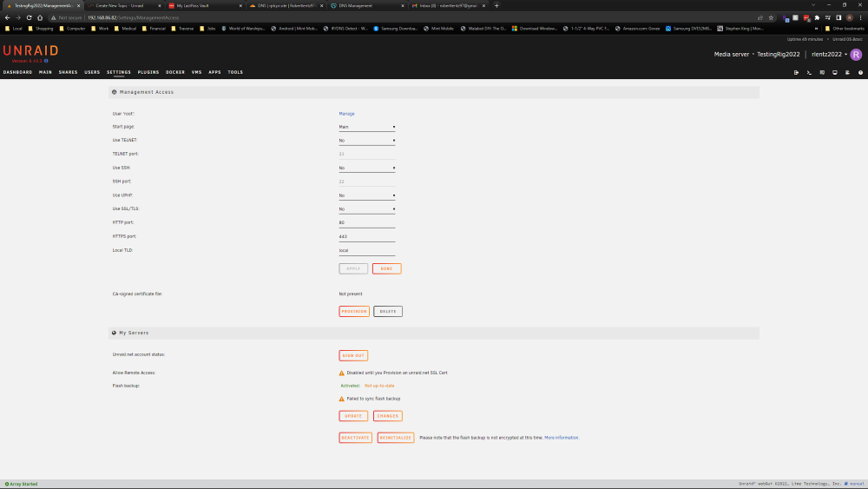Viewport: 868px width, 489px height.
Task: Open the USERS menu
Action: pyautogui.click(x=92, y=72)
